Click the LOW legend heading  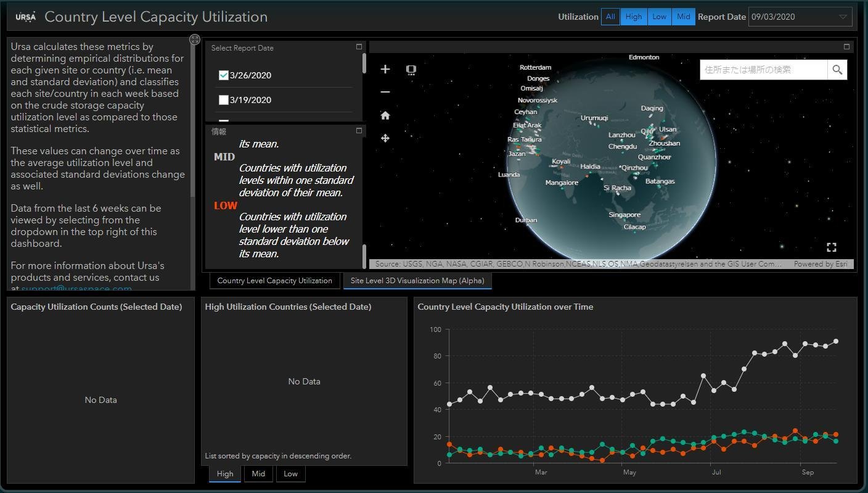226,205
